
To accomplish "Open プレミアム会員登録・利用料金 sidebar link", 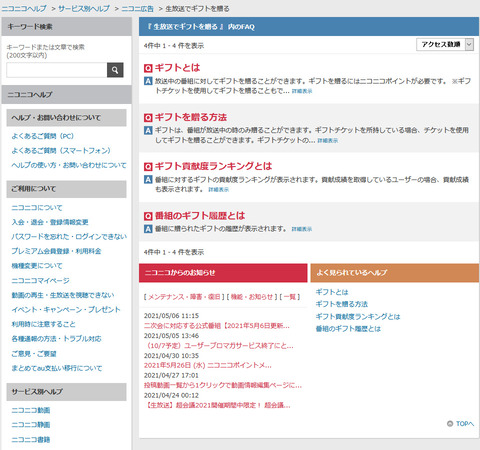I will click(x=56, y=251).
